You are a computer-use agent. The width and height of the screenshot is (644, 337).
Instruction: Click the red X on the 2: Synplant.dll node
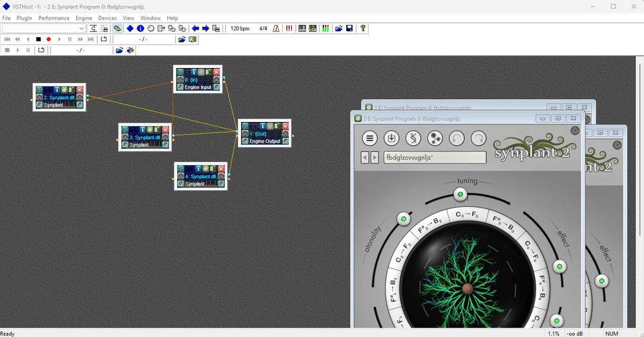point(79,90)
